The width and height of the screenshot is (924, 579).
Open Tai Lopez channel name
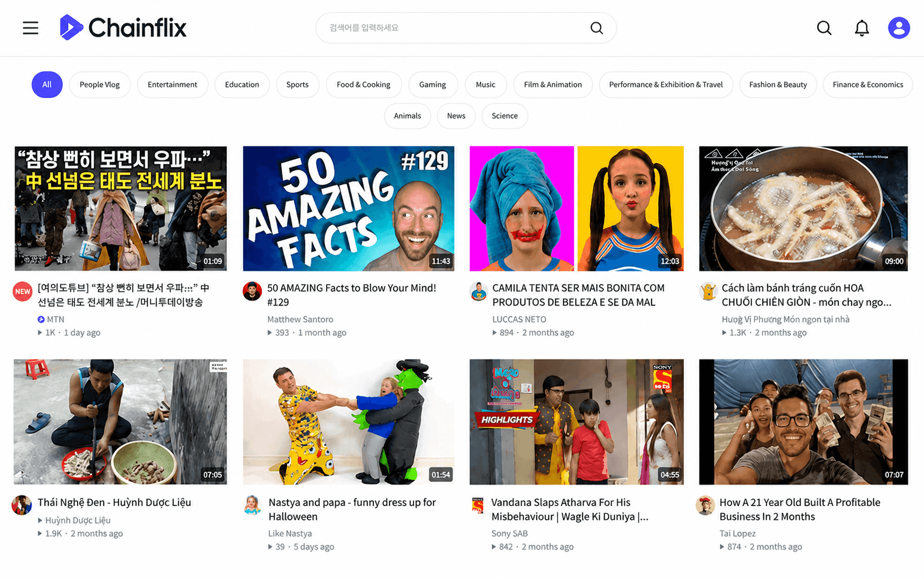(x=737, y=534)
